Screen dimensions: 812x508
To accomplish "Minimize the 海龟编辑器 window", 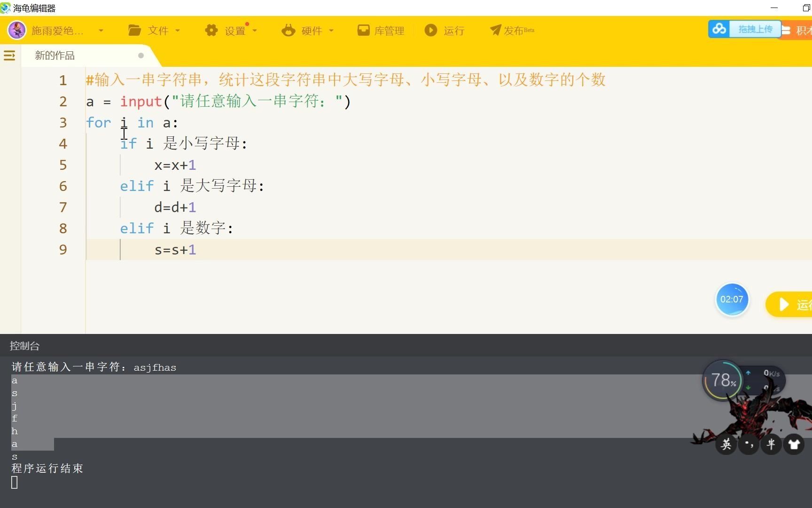I will (x=774, y=8).
